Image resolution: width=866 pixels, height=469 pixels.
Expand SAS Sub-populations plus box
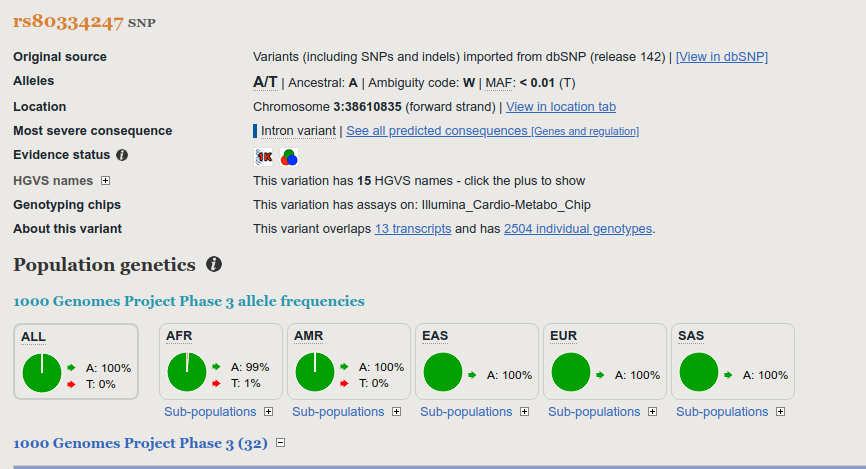(x=780, y=412)
